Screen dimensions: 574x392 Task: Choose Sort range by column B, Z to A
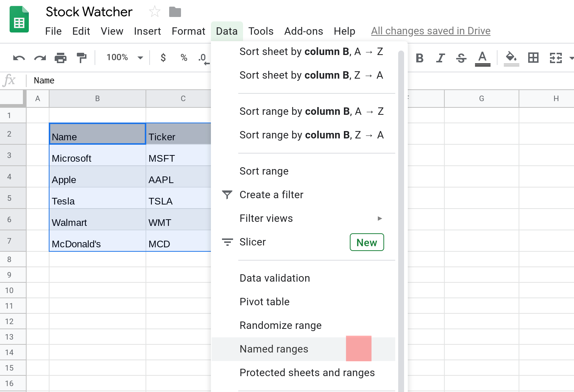[303, 135]
